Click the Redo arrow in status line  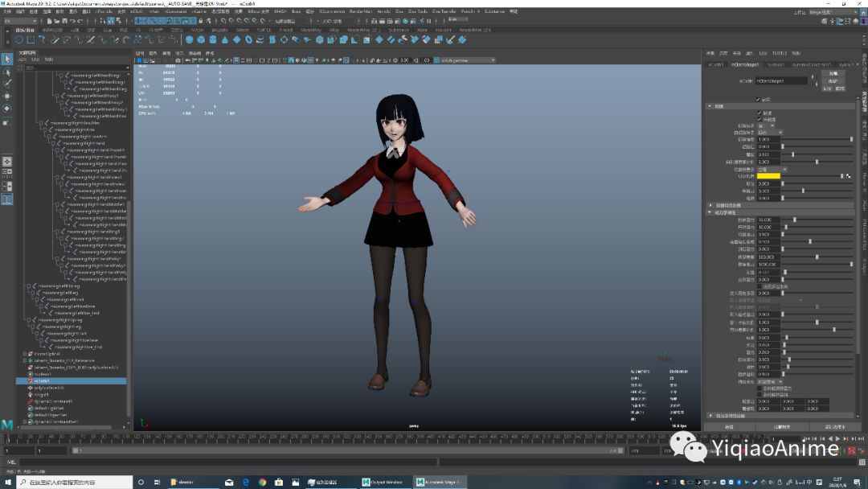click(x=80, y=21)
